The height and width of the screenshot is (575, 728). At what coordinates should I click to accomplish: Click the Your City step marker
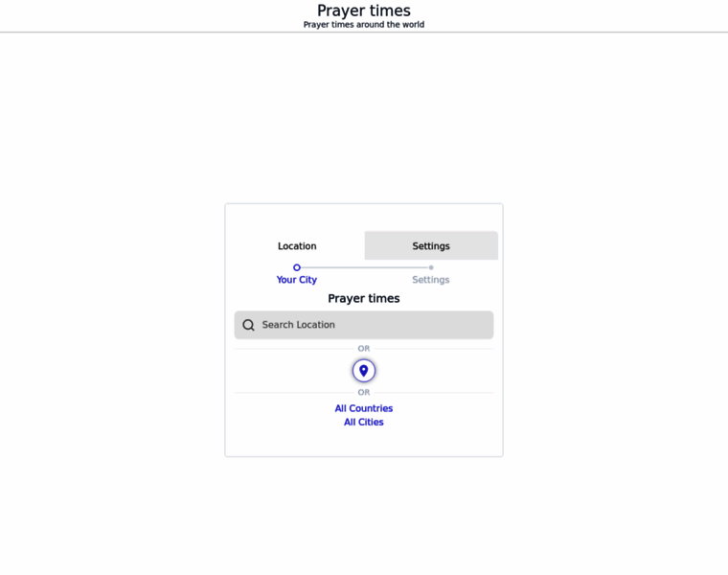297,267
